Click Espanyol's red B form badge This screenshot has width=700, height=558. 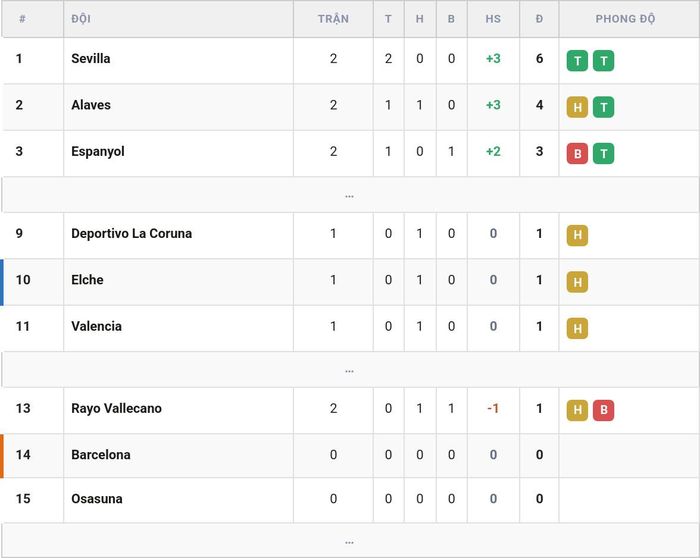577,154
